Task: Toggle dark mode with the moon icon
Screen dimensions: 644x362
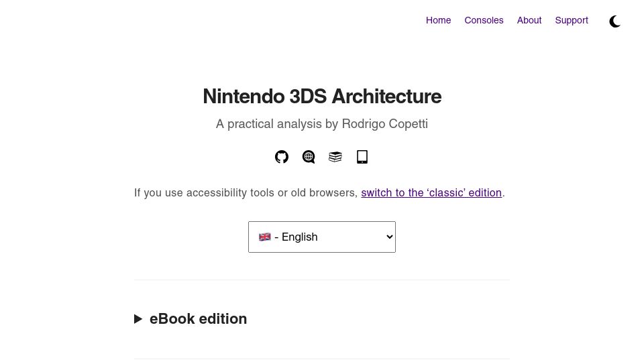Action: pos(615,21)
